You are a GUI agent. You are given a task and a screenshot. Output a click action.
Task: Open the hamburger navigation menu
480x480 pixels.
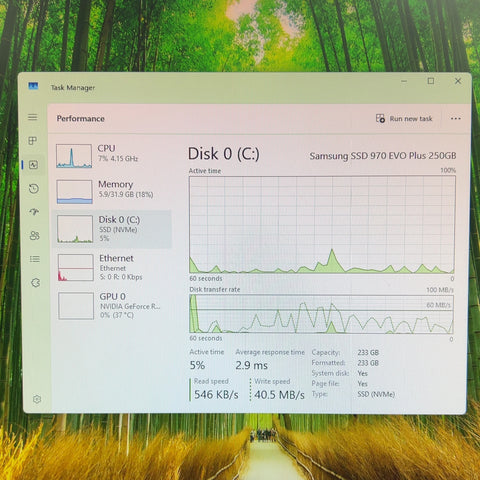32,117
